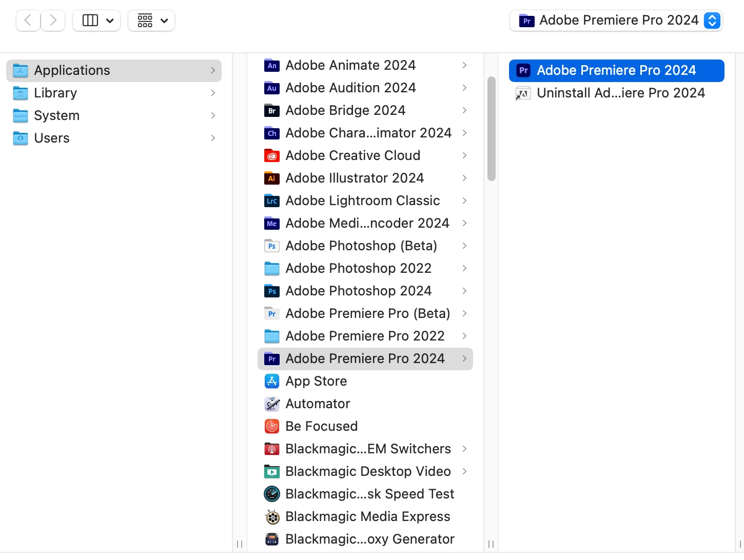Image resolution: width=744 pixels, height=560 pixels.
Task: Select the Applications row in first column
Action: click(114, 70)
